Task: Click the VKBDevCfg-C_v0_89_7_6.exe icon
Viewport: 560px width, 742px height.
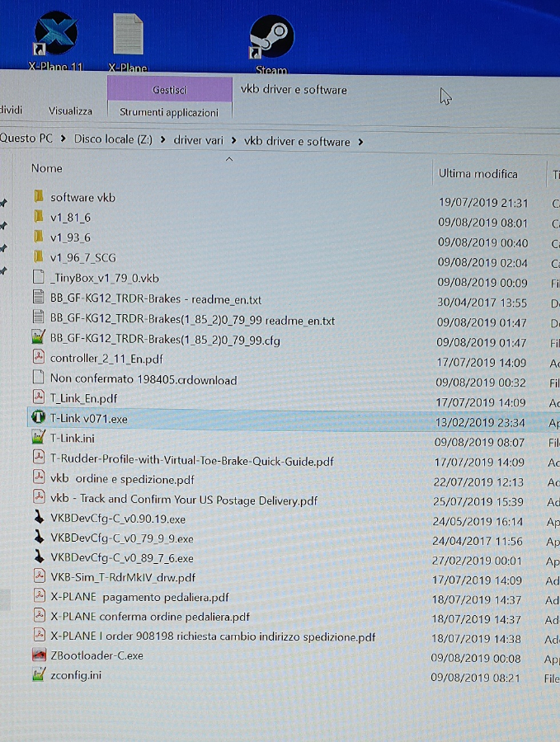Action: point(39,556)
